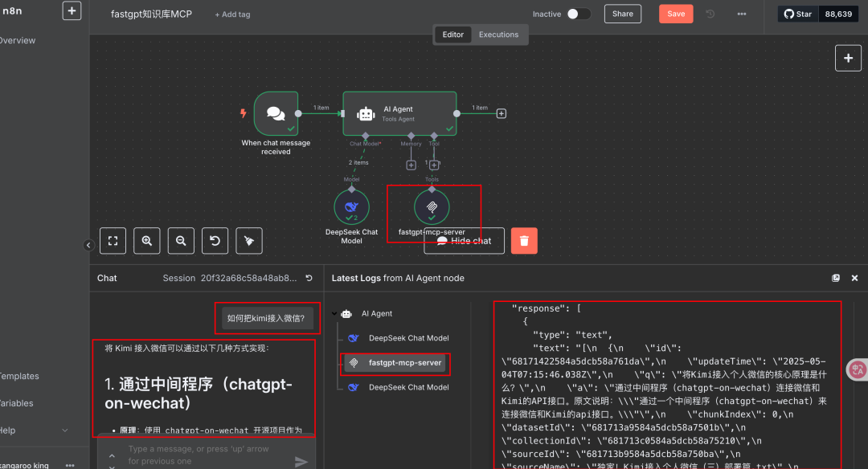Open the fastgpt-mcp-server tool node
The image size is (868, 469).
click(432, 207)
